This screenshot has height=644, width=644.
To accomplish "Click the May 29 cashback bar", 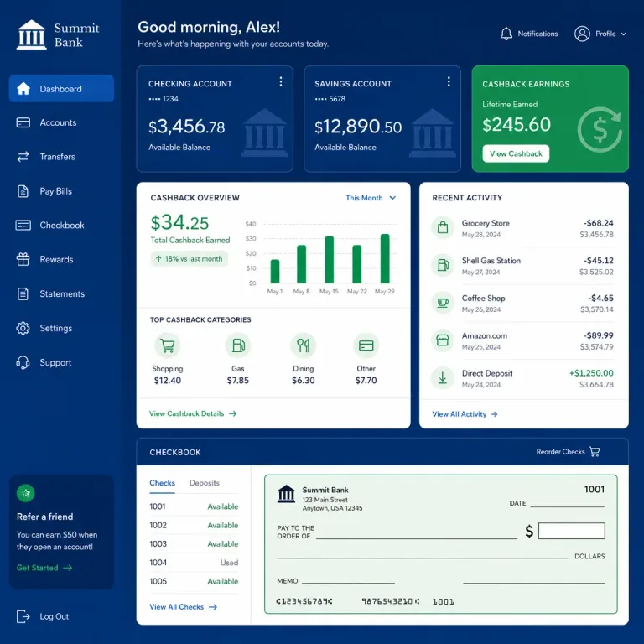I will [385, 258].
